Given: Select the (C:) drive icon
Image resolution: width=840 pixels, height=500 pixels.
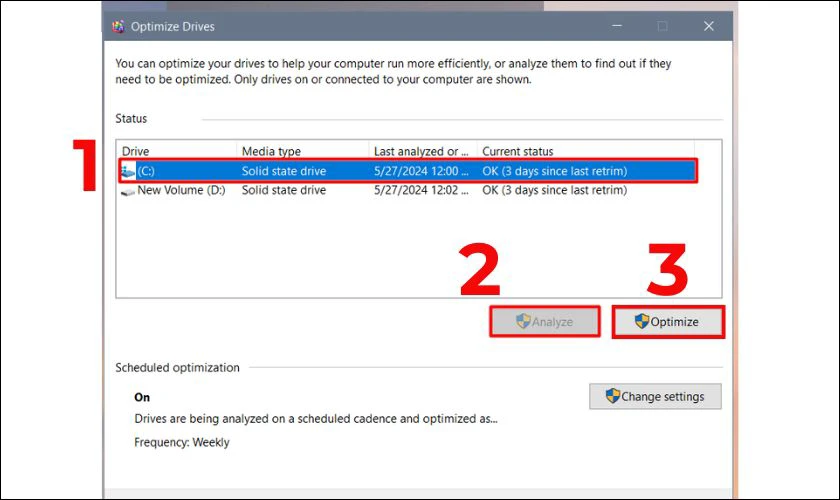Looking at the screenshot, I should click(128, 171).
